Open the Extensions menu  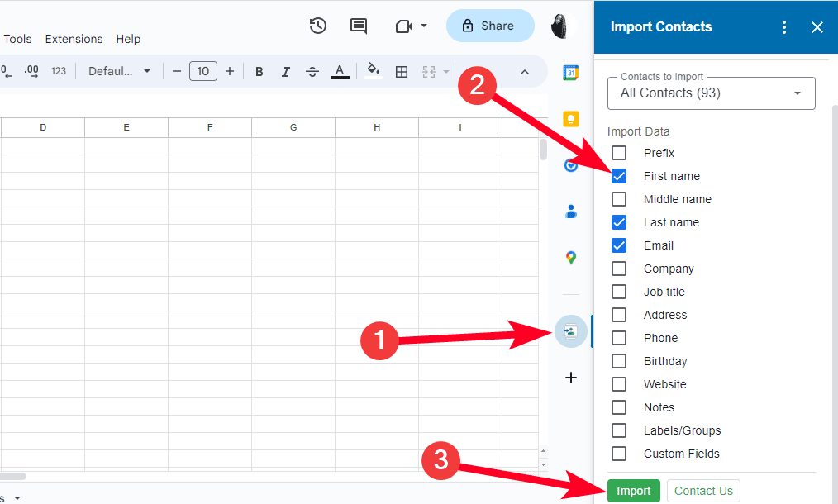(74, 39)
